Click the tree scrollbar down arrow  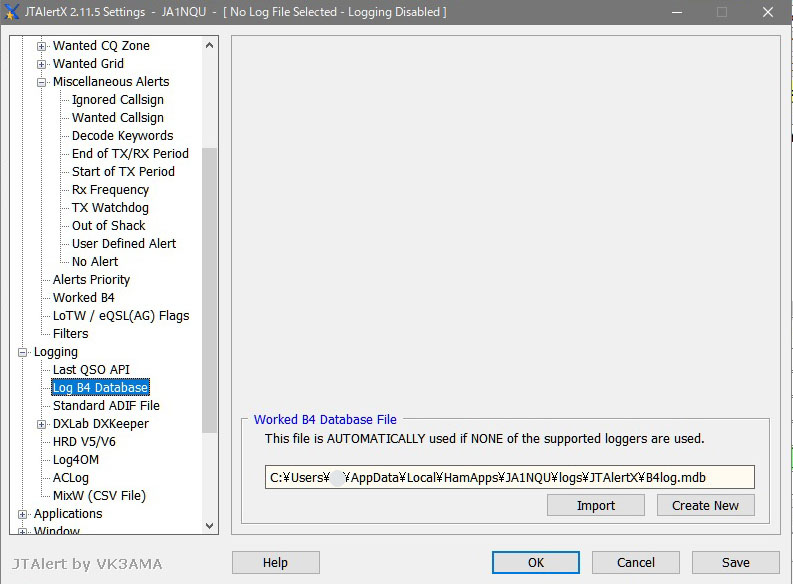tap(209, 525)
